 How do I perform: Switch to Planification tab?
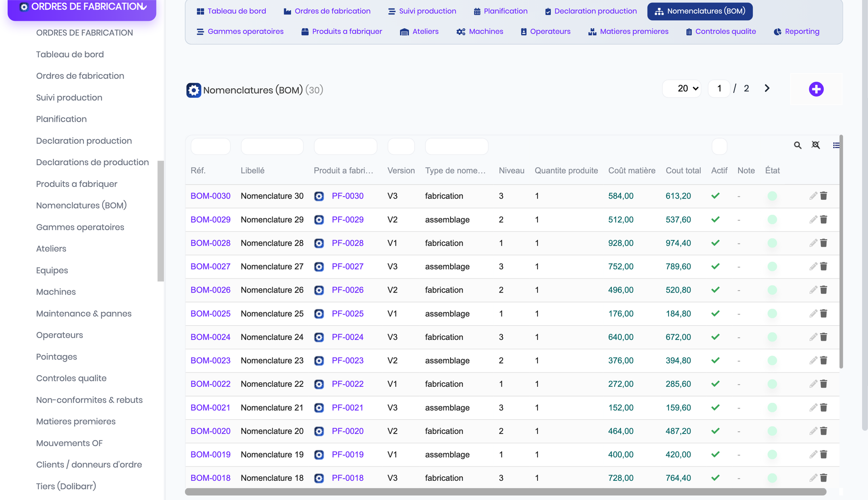click(500, 11)
